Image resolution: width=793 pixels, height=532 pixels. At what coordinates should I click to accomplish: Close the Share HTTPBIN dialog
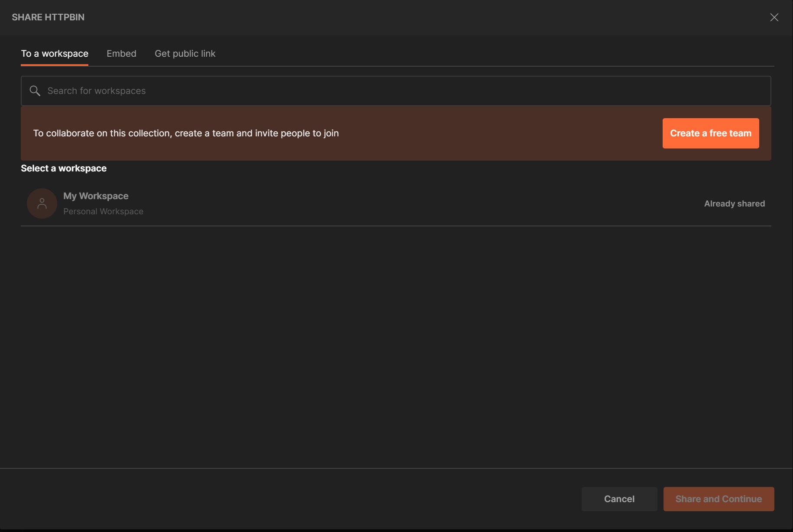(774, 17)
